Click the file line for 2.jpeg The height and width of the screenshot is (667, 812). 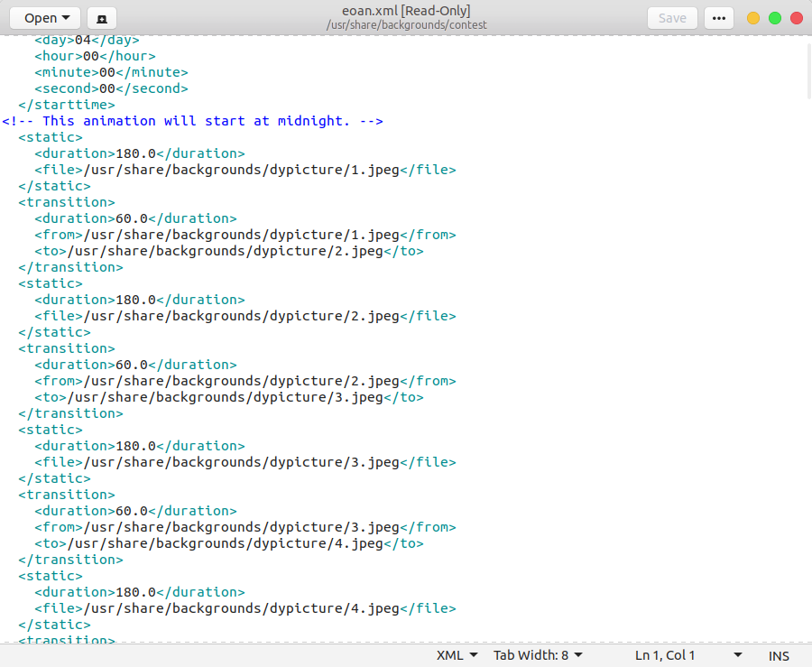pyautogui.click(x=245, y=316)
